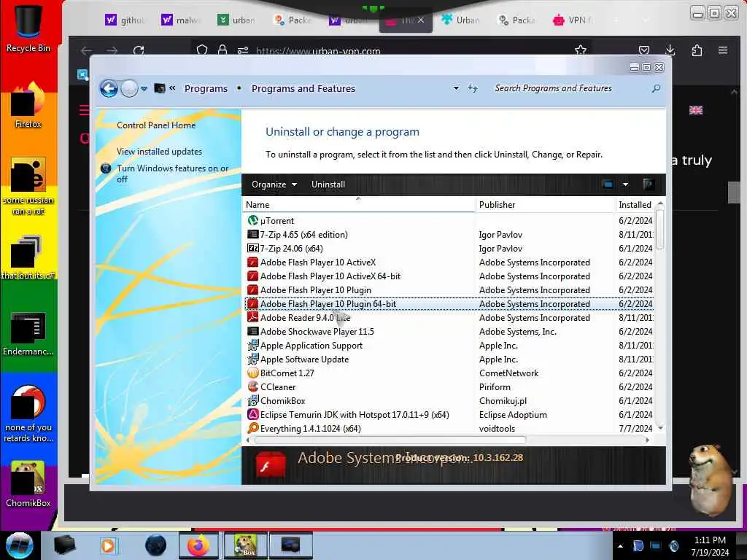The width and height of the screenshot is (747, 560).
Task: Open View installed updates link
Action: coord(159,152)
